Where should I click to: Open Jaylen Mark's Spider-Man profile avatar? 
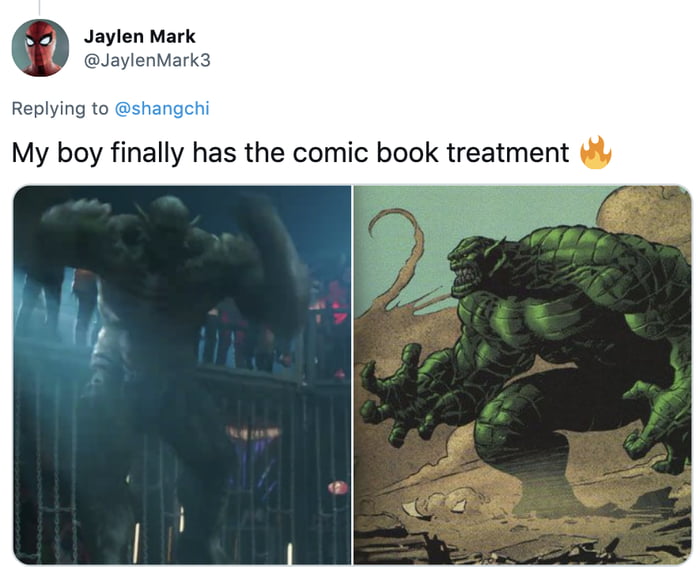(x=40, y=48)
